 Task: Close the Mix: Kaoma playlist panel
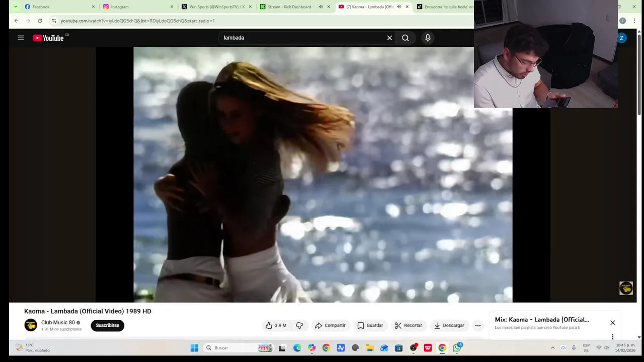tap(612, 322)
